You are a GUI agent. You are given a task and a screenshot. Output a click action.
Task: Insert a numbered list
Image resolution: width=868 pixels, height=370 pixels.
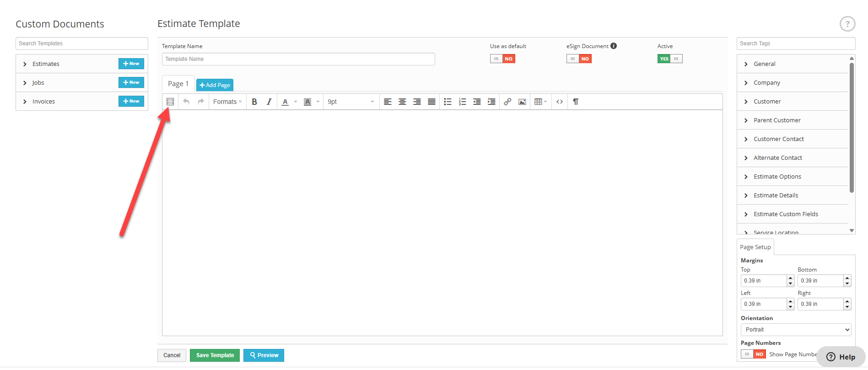click(x=462, y=102)
